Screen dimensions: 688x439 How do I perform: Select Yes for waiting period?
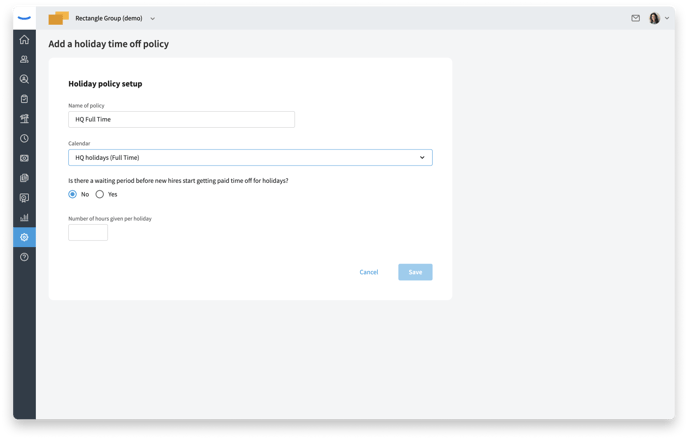click(100, 194)
